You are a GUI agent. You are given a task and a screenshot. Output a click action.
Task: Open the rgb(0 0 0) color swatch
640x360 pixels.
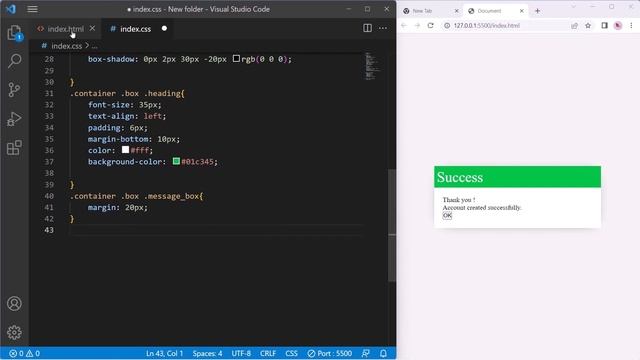point(236,59)
